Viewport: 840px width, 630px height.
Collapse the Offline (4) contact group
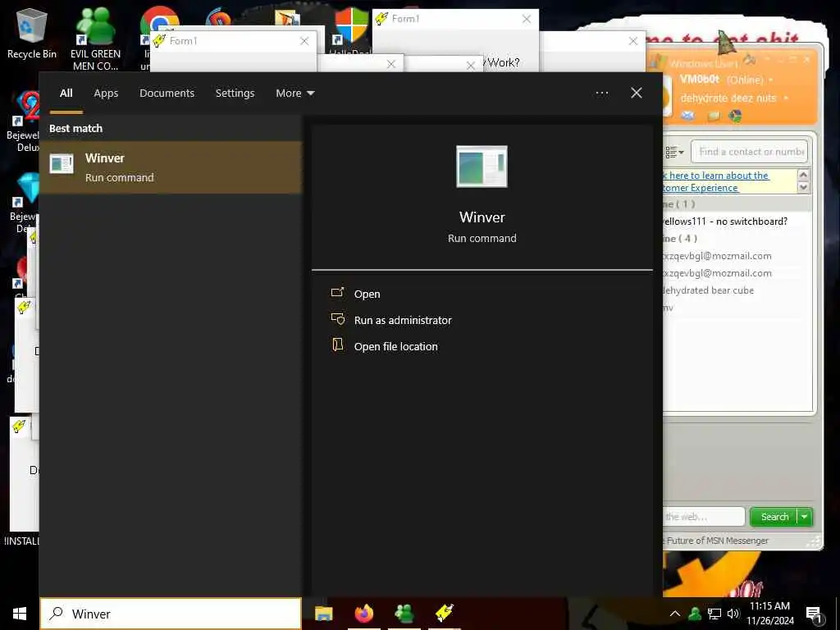pyautogui.click(x=680, y=239)
